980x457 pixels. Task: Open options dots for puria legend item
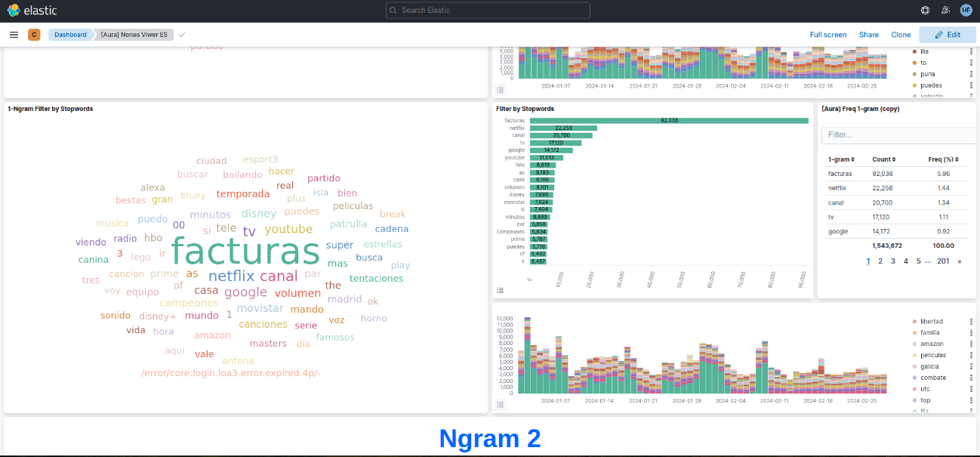pyautogui.click(x=971, y=74)
